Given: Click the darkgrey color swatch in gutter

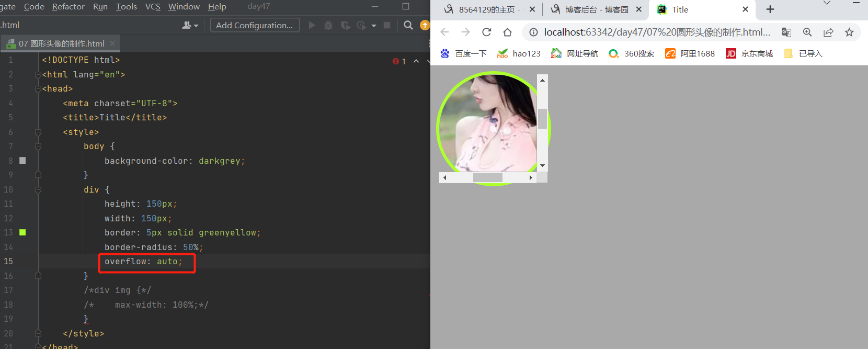Looking at the screenshot, I should click(x=22, y=161).
